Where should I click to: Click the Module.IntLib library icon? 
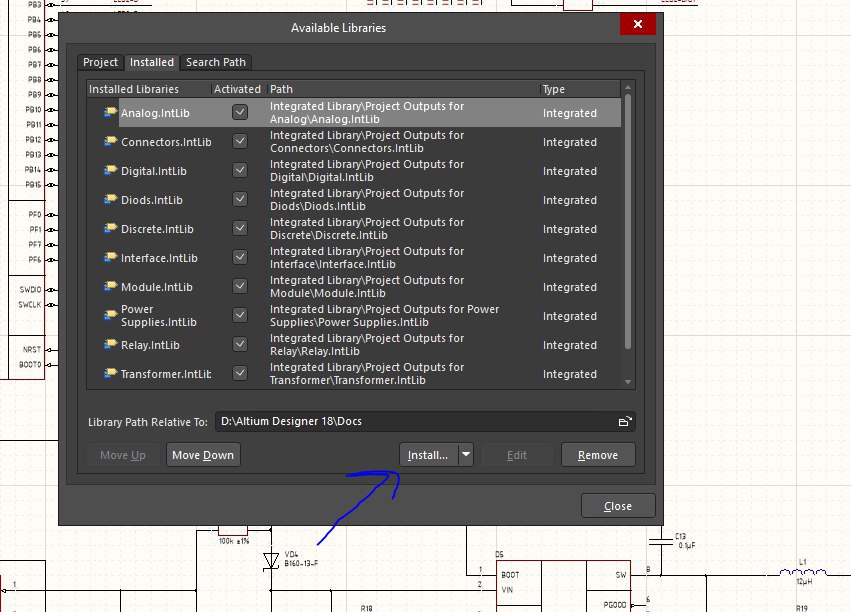(110, 286)
